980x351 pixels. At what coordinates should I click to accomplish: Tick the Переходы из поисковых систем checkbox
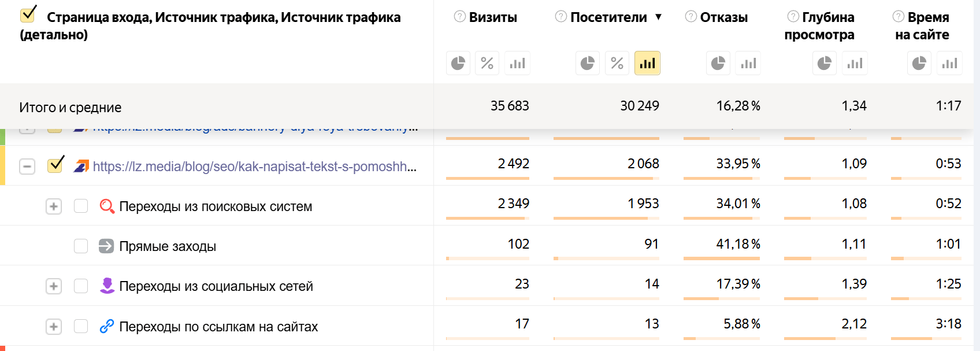pyautogui.click(x=81, y=206)
